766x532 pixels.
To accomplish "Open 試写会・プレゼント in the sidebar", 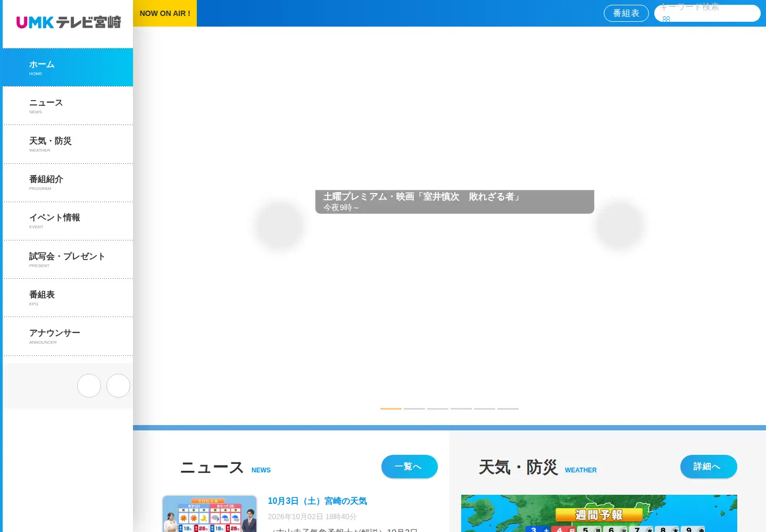I will coord(68,260).
